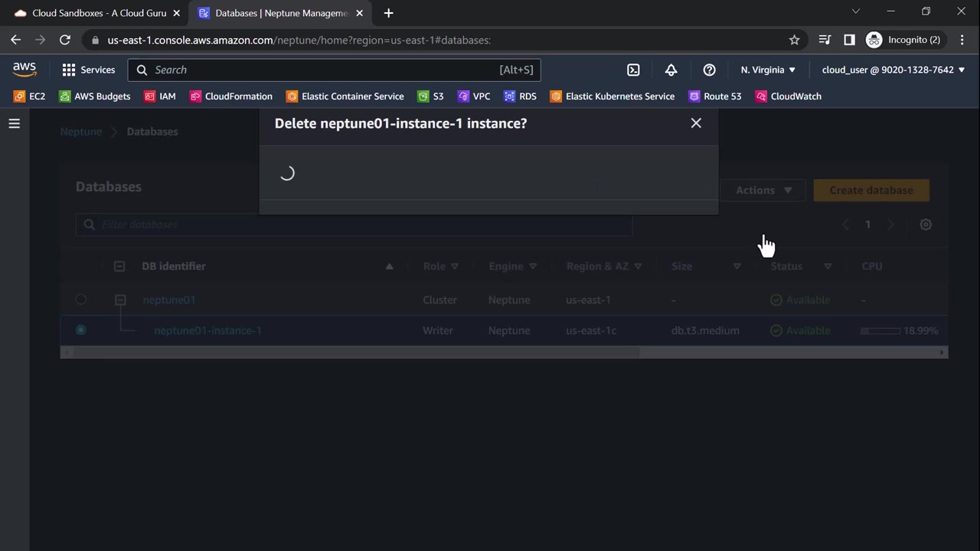Open Incognito profile button
Image resolution: width=980 pixels, height=551 pixels.
[904, 40]
